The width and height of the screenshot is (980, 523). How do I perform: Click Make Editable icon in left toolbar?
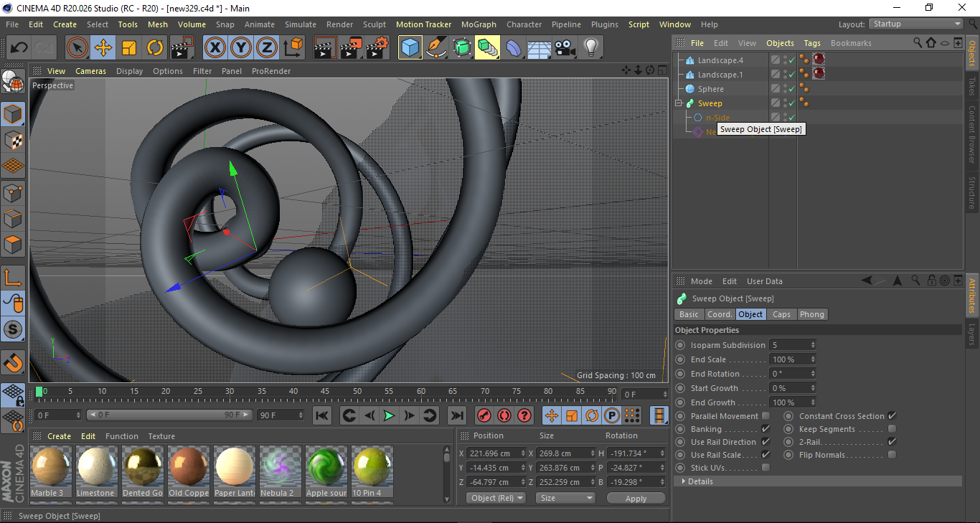click(13, 81)
